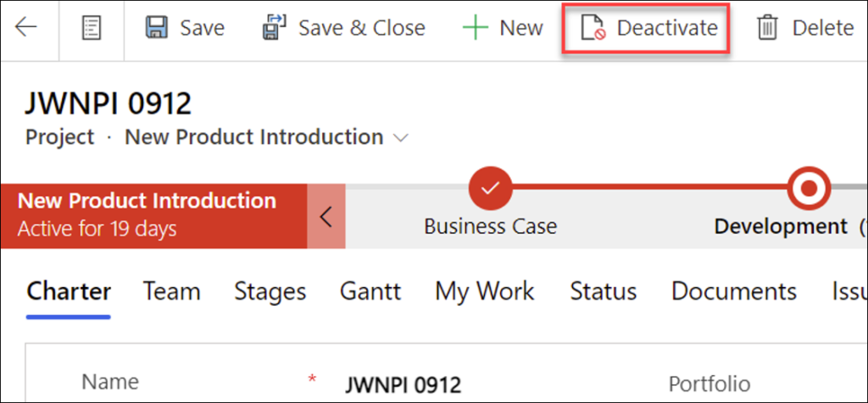The image size is (868, 403).
Task: Click the Name field value JWNPI 0912
Action: coord(403,385)
